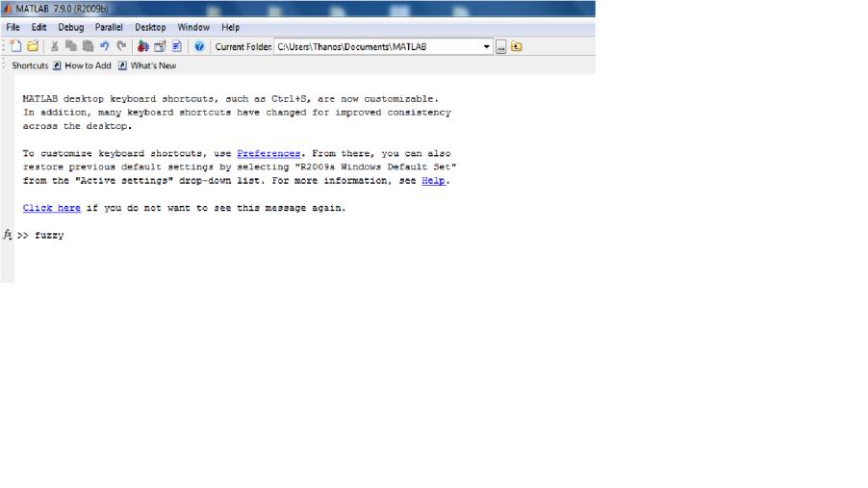Open a file via folder icon
This screenshot has height=488, width=868.
click(33, 46)
